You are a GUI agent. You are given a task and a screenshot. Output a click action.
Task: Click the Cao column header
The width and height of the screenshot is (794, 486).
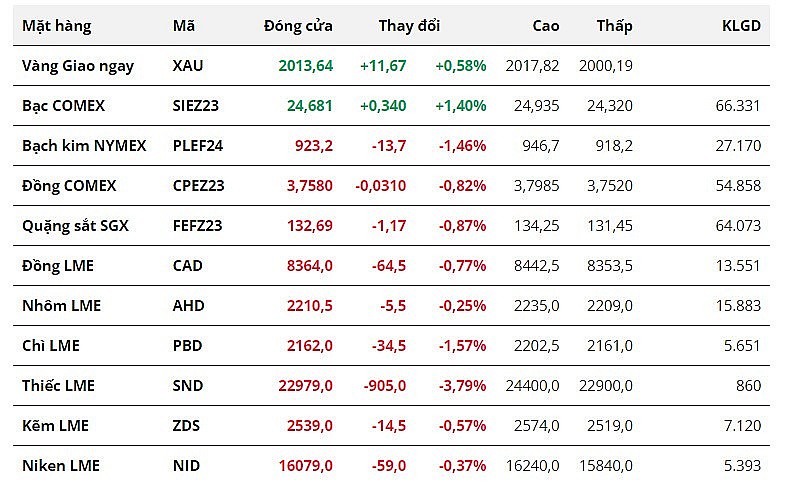(546, 26)
